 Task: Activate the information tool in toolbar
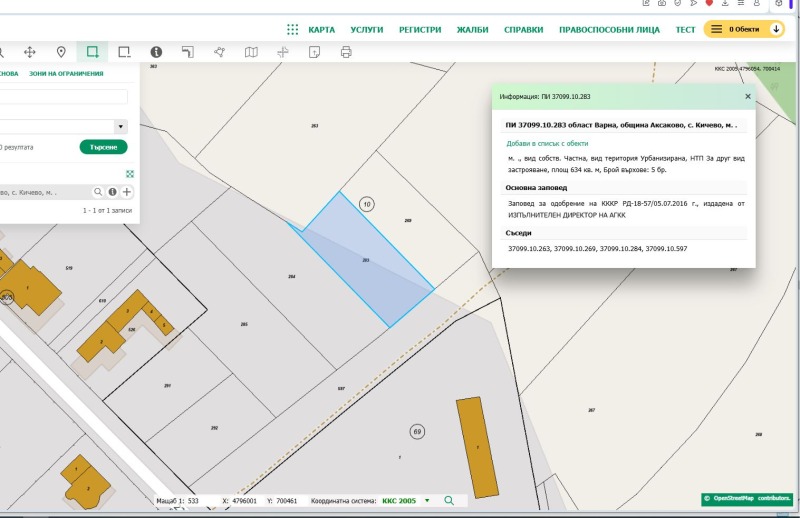[156, 52]
